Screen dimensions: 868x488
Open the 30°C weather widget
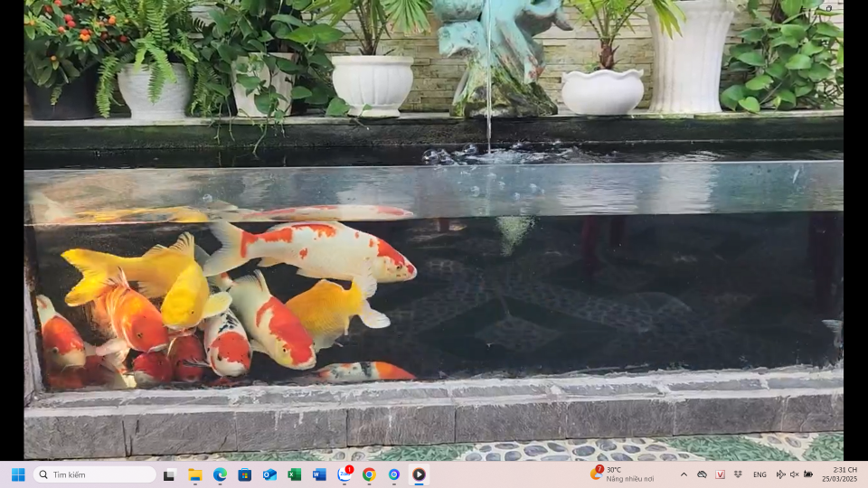pos(622,474)
